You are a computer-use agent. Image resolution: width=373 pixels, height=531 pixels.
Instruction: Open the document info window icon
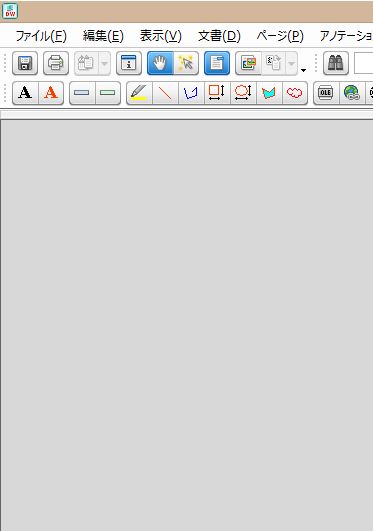click(129, 63)
